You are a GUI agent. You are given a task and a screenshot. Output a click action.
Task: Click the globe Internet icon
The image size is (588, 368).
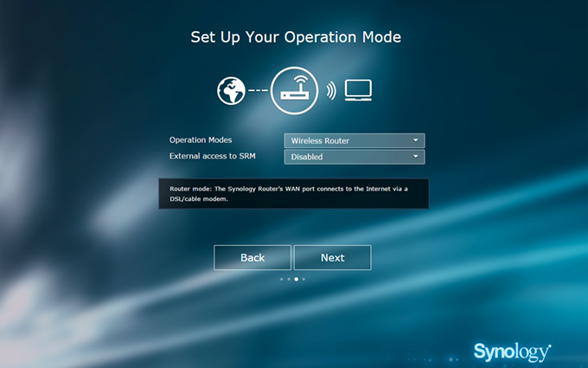point(231,91)
